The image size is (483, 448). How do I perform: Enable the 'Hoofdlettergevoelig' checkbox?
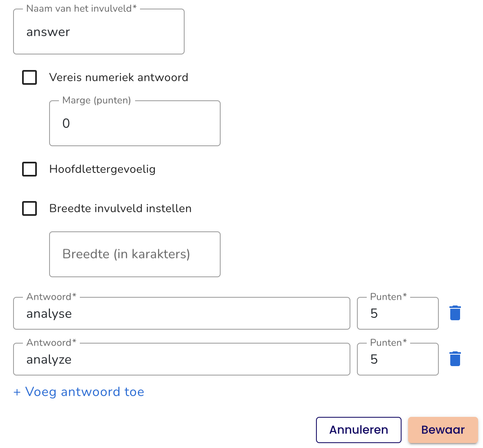tap(29, 169)
